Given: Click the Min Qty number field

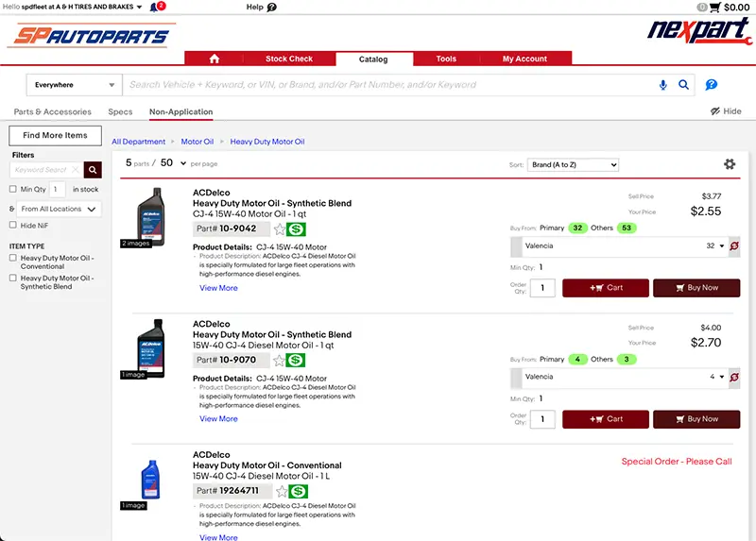Looking at the screenshot, I should click(x=58, y=190).
